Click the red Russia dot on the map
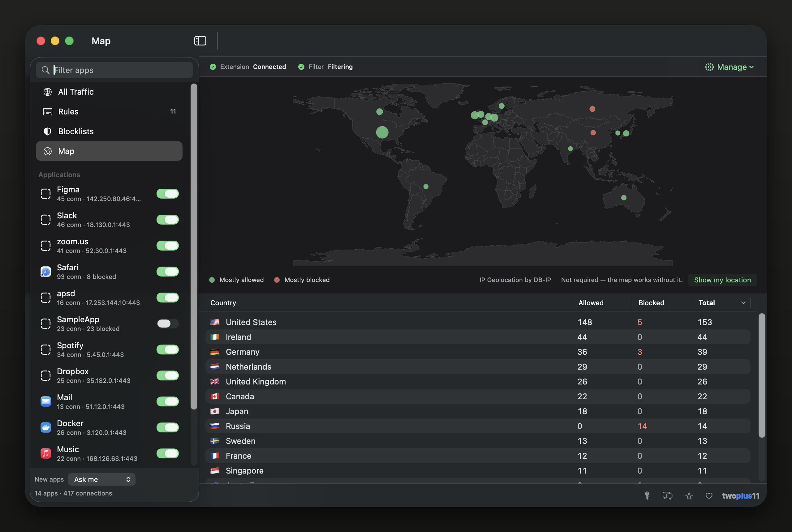 [x=592, y=109]
